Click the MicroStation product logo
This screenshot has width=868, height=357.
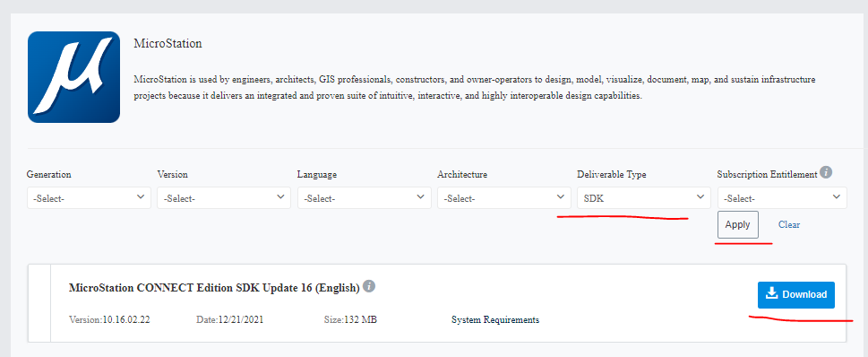[73, 77]
